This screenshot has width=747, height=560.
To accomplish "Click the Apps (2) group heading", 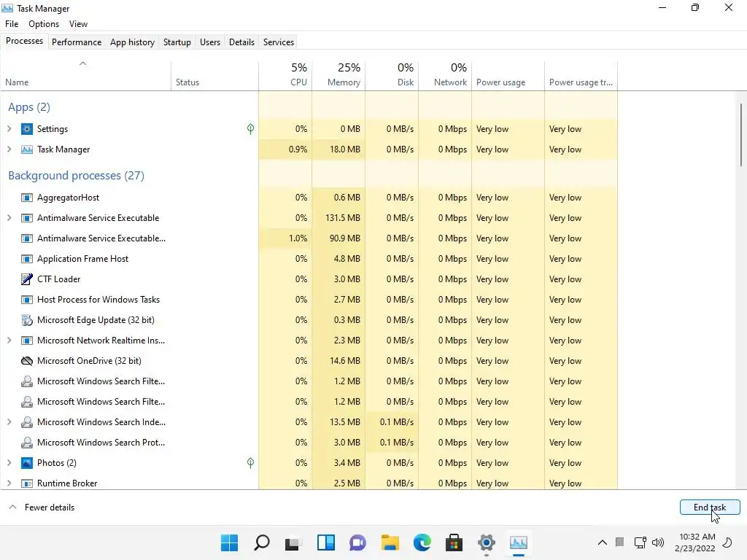I will (29, 107).
